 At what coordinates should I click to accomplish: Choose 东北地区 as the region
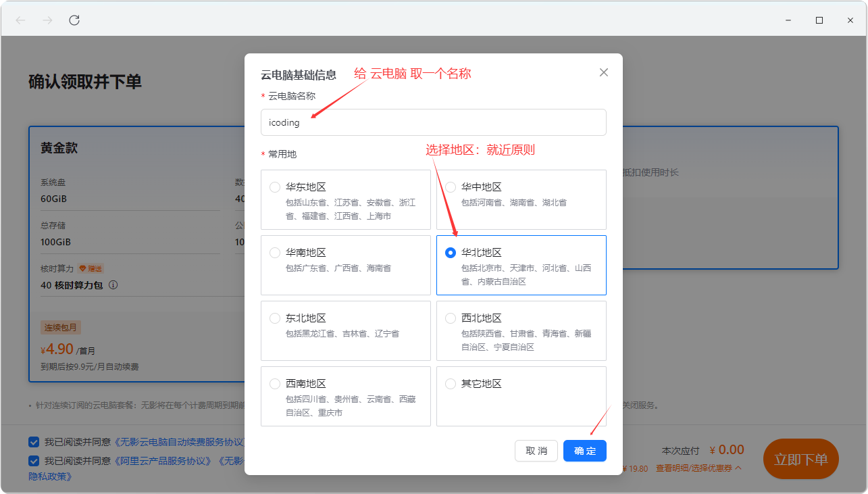tap(275, 318)
